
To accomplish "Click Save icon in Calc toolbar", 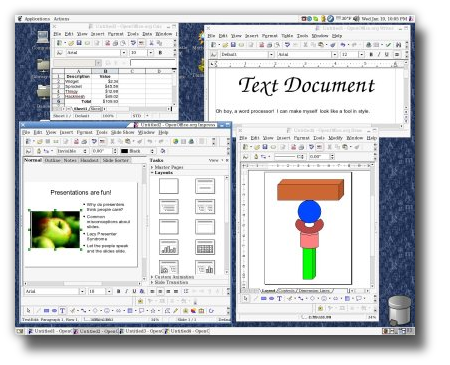I will 79,43.
